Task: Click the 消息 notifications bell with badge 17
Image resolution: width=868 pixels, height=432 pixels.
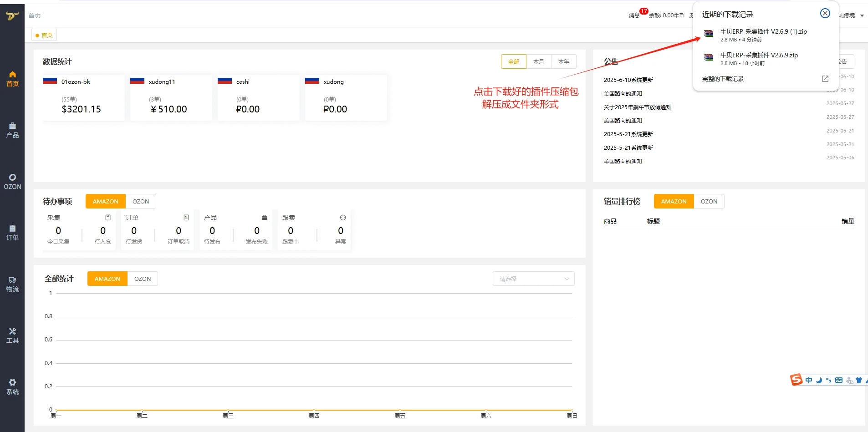Action: (x=634, y=15)
